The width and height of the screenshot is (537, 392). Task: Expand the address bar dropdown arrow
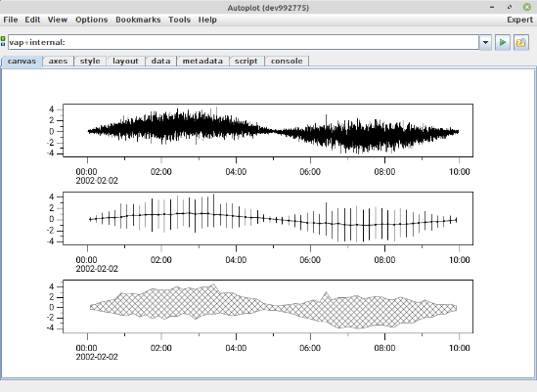click(485, 42)
